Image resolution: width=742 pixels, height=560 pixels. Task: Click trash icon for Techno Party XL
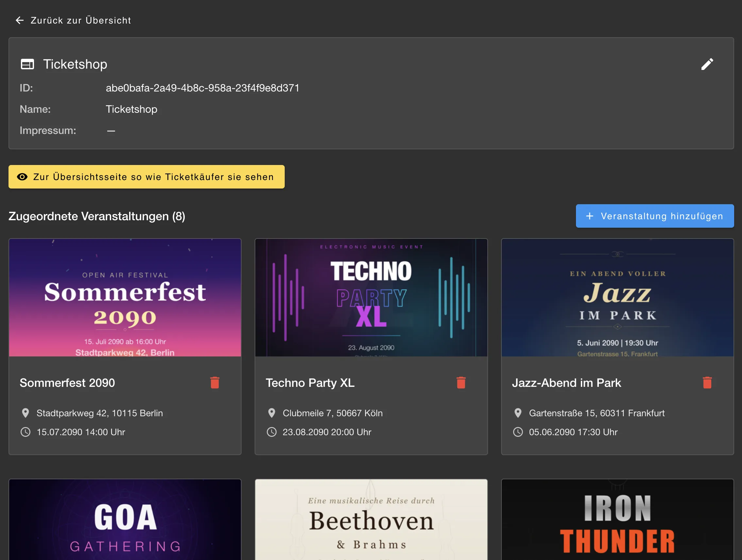click(461, 383)
